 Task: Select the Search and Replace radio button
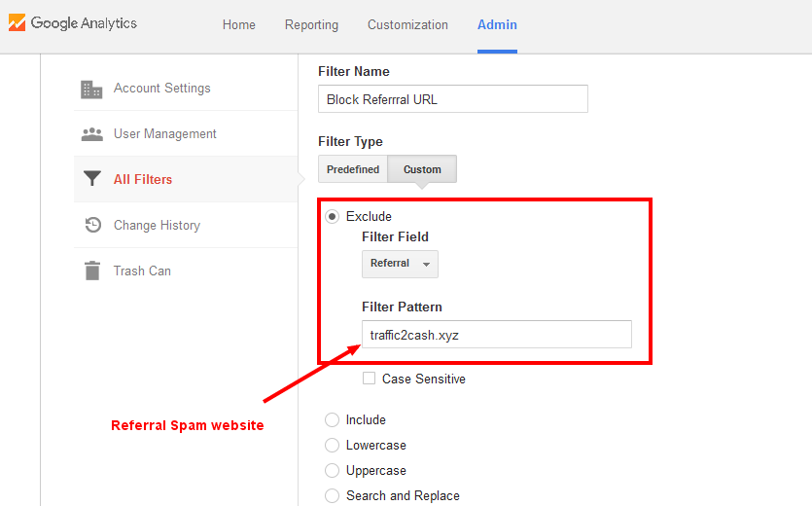point(332,495)
